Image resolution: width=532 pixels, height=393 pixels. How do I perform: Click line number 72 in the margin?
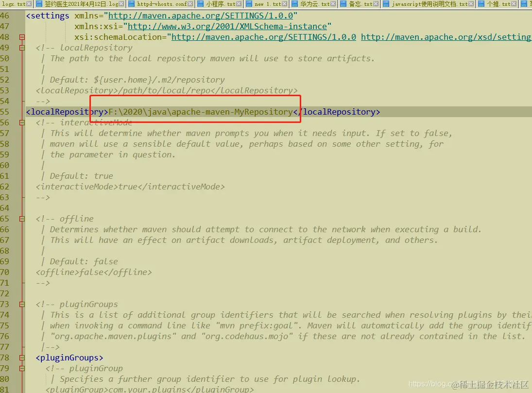click(x=5, y=293)
